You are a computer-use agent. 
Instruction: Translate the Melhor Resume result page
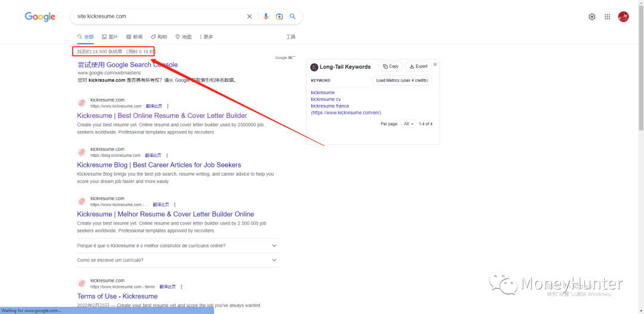[161, 205]
